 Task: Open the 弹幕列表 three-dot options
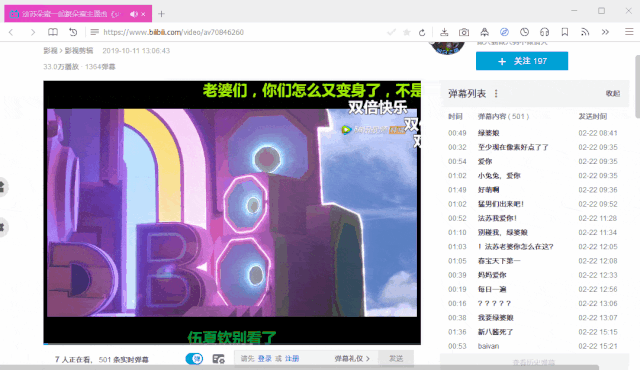(496, 94)
